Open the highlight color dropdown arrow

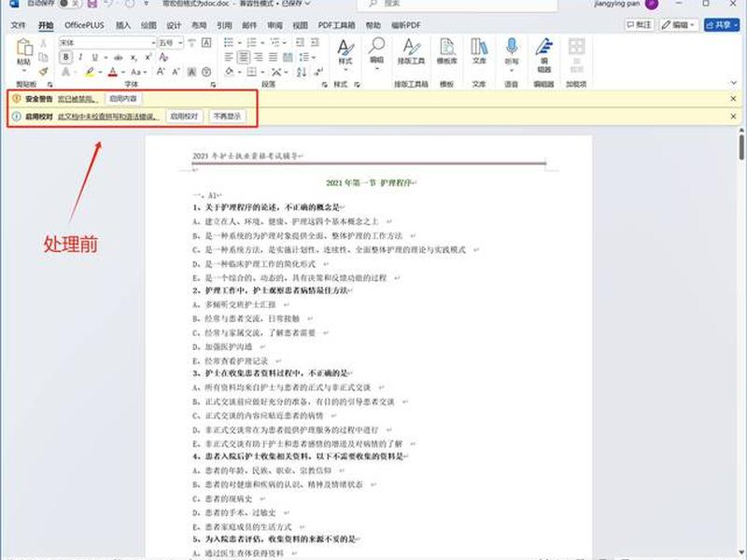pos(100,73)
